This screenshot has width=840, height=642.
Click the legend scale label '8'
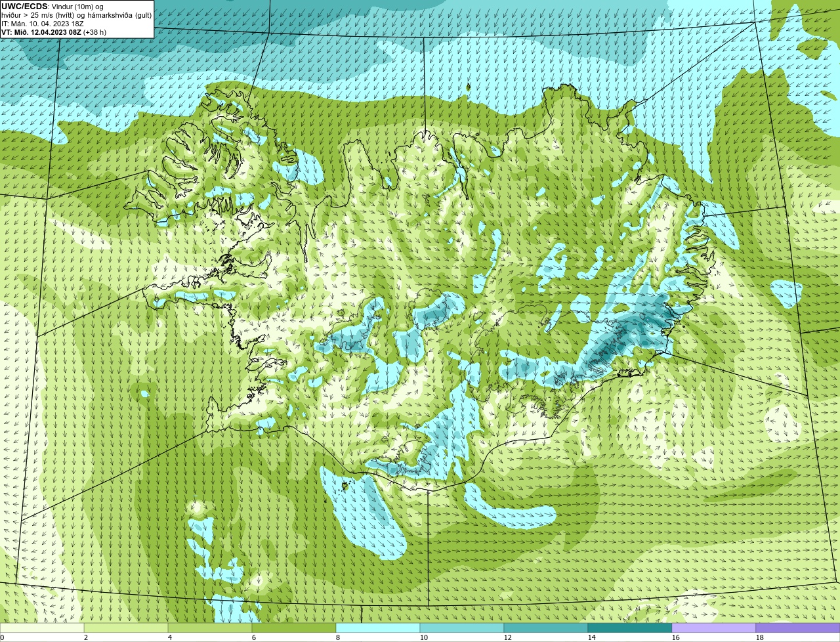(337, 637)
